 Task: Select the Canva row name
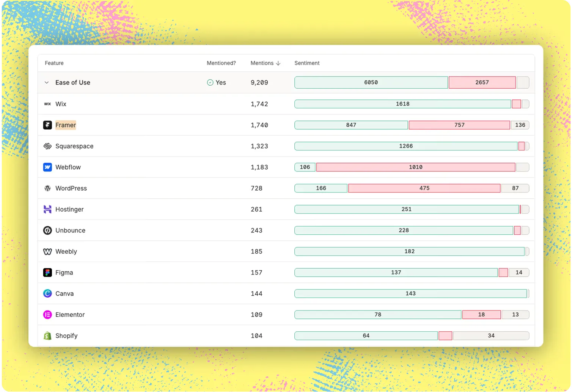click(64, 294)
